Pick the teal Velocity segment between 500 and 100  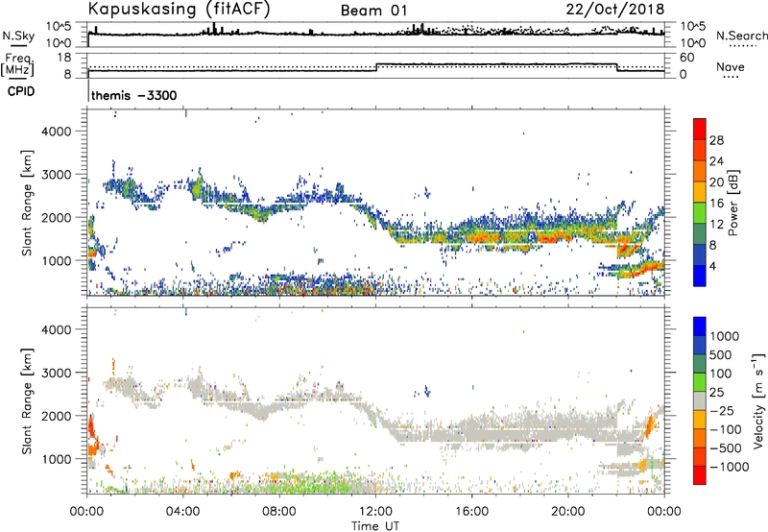click(700, 364)
